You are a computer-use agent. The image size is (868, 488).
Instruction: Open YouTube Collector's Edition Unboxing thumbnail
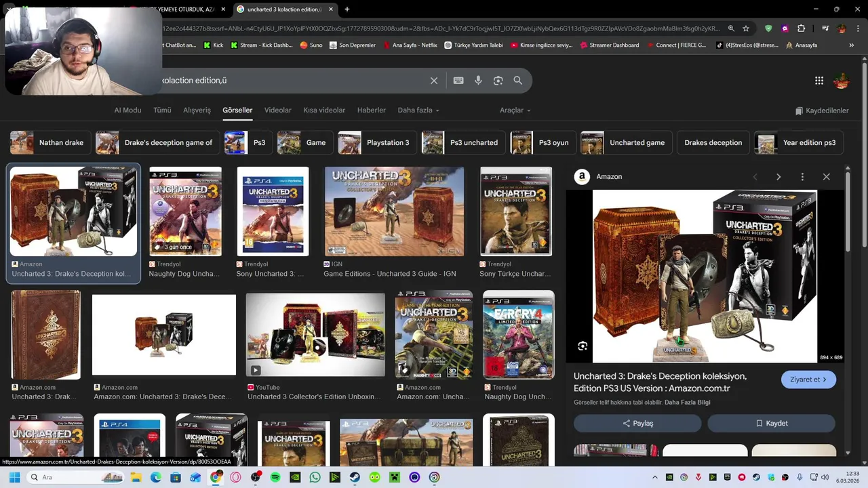tap(315, 335)
